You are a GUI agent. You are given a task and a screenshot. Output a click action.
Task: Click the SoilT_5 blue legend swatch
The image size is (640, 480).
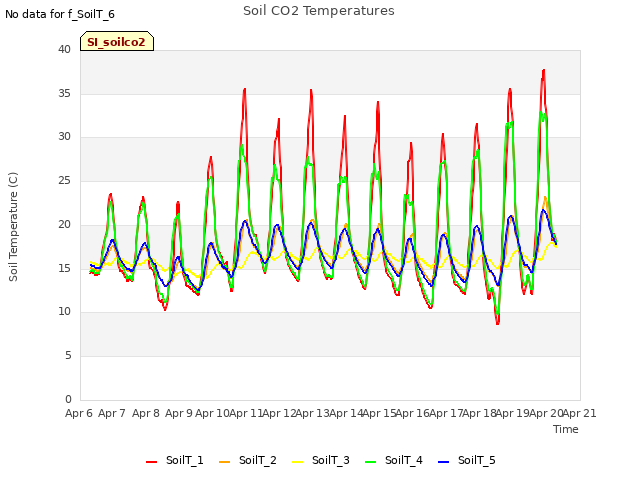[x=444, y=462]
